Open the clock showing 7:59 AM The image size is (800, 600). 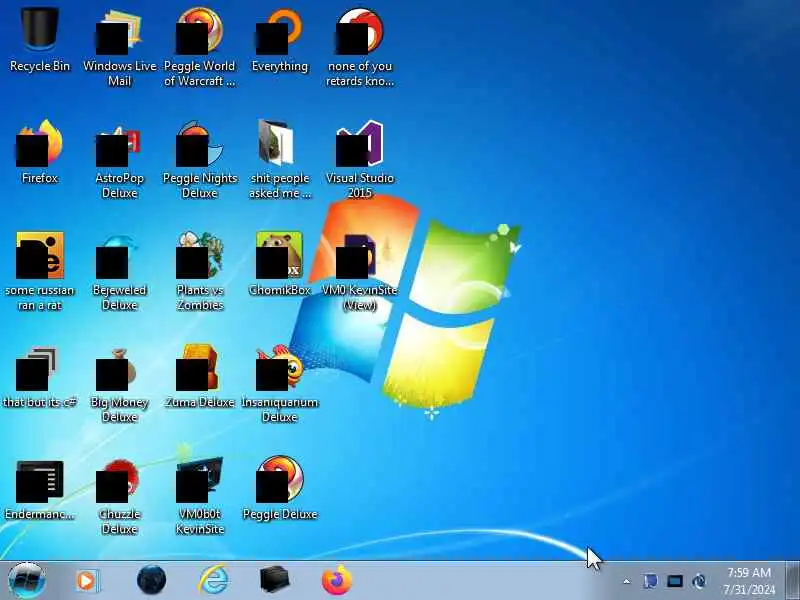coord(749,581)
